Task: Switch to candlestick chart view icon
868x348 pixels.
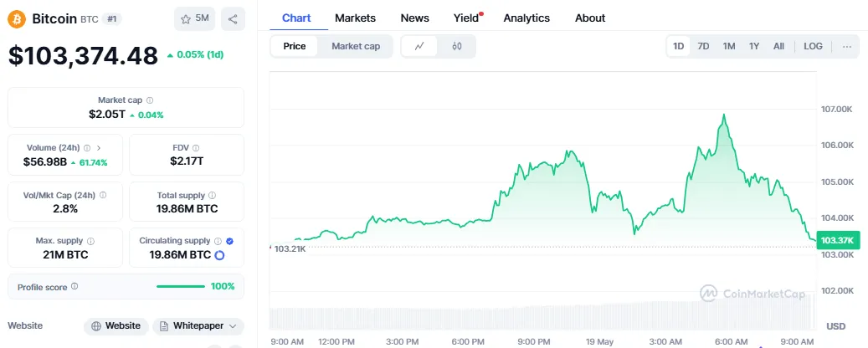Action: 457,47
